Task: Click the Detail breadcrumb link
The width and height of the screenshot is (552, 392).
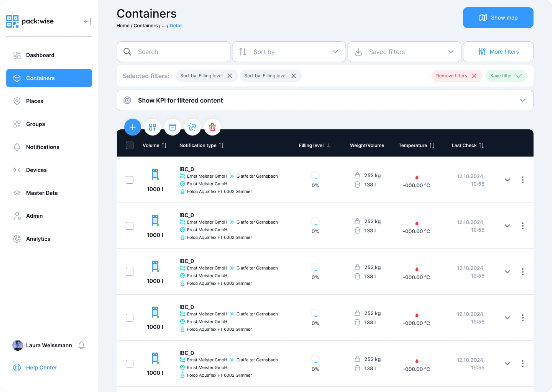Action: 176,26
